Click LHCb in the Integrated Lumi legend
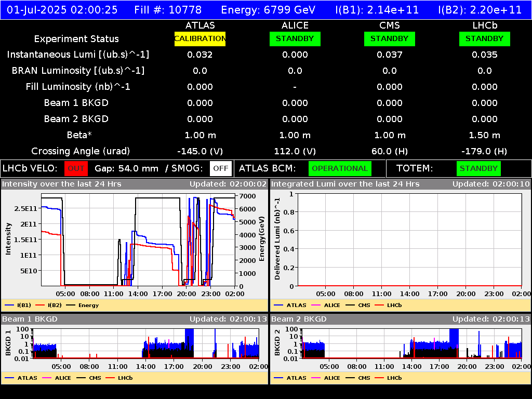This screenshot has width=532, height=399. coord(394,305)
